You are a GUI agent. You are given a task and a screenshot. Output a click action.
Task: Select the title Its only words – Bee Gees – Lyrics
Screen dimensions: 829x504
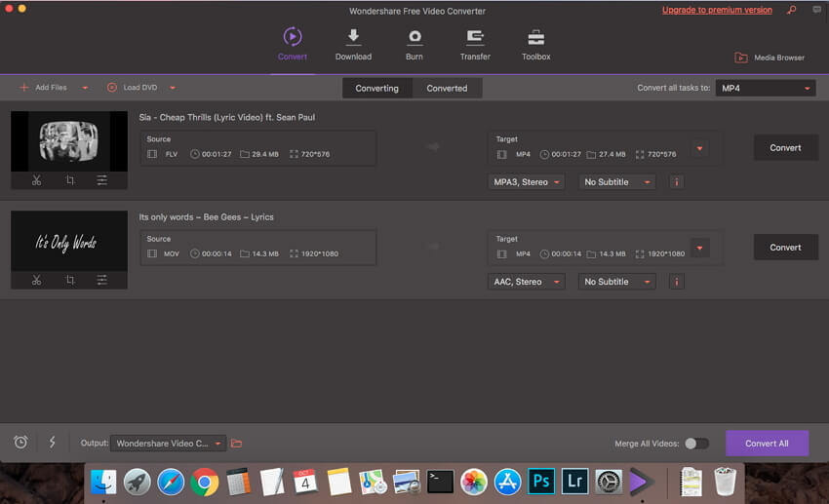point(206,217)
